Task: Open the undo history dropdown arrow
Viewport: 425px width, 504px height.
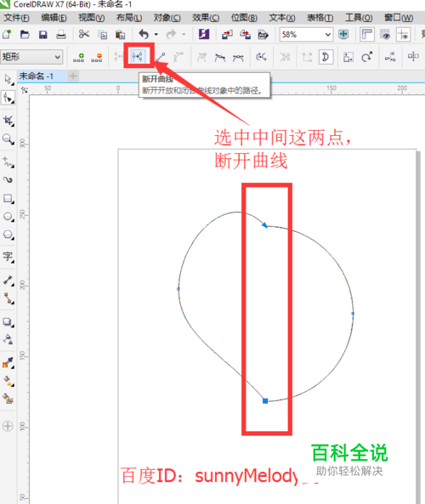Action: tap(156, 34)
